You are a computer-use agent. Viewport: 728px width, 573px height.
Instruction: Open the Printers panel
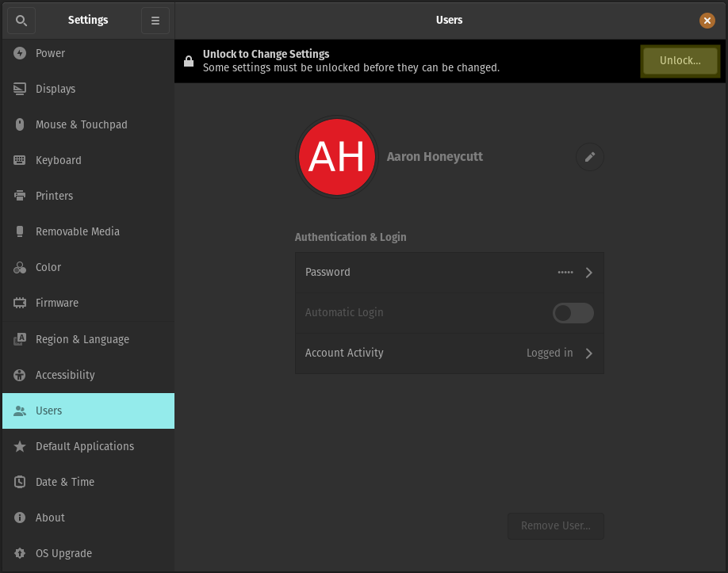[56, 196]
